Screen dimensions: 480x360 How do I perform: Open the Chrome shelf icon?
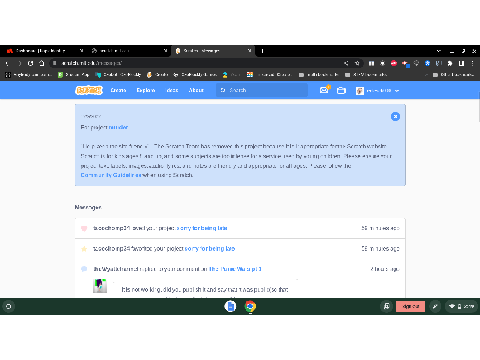(x=250, y=306)
